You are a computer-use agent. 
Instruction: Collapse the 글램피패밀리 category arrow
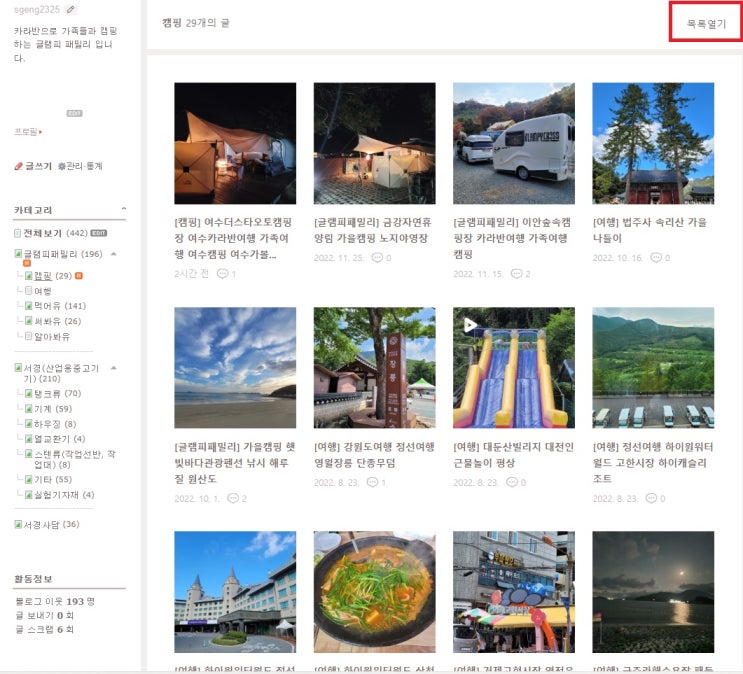[x=114, y=254]
